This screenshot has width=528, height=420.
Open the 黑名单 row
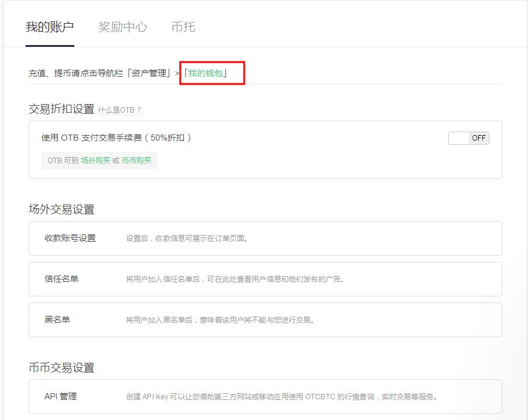pos(57,320)
